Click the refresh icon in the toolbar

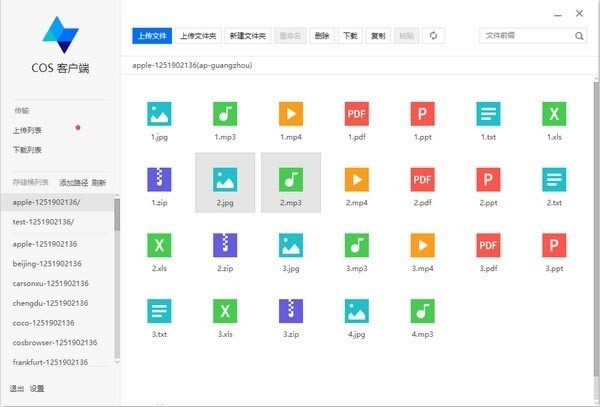433,36
